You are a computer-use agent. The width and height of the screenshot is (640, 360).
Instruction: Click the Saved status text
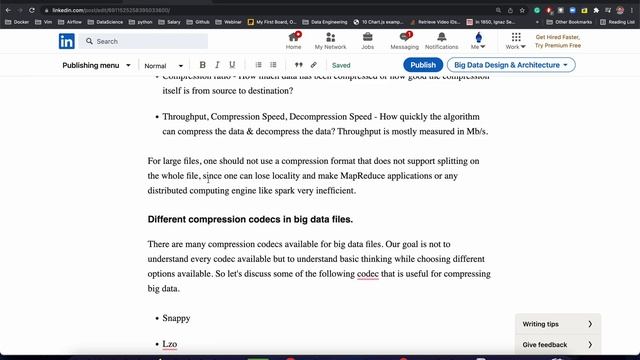tap(341, 65)
